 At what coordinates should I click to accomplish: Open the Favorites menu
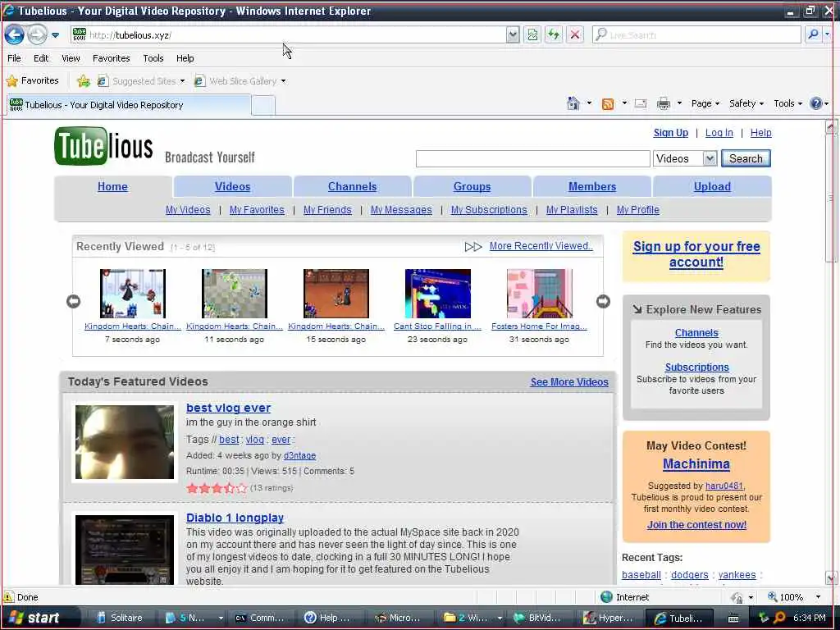[112, 58]
